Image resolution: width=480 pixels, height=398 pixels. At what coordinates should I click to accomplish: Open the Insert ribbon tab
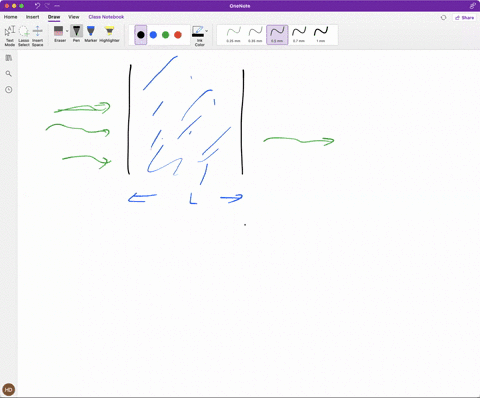click(33, 17)
